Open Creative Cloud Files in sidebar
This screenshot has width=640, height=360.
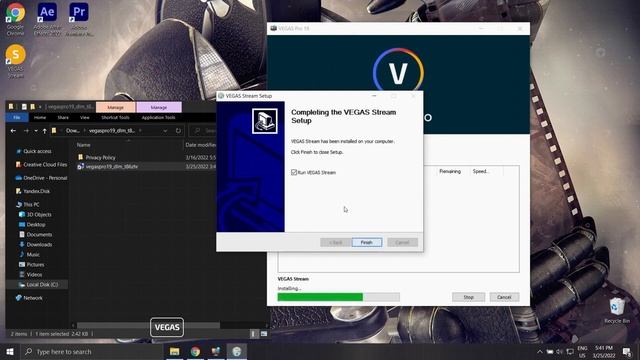pos(45,164)
